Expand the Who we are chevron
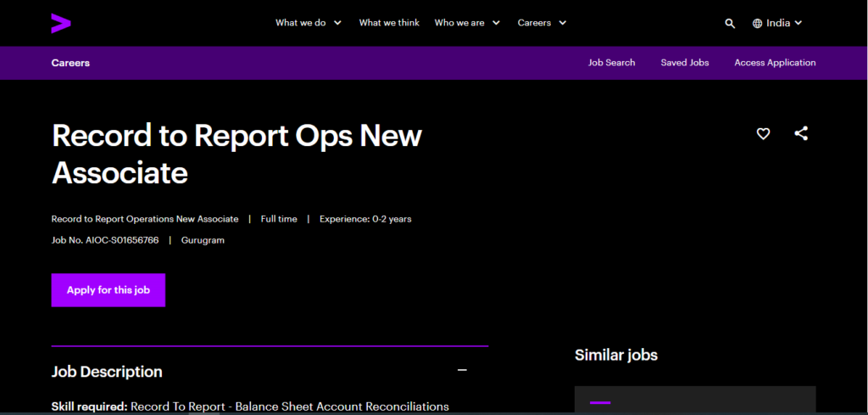Screen dimensions: 868x415 [497, 23]
